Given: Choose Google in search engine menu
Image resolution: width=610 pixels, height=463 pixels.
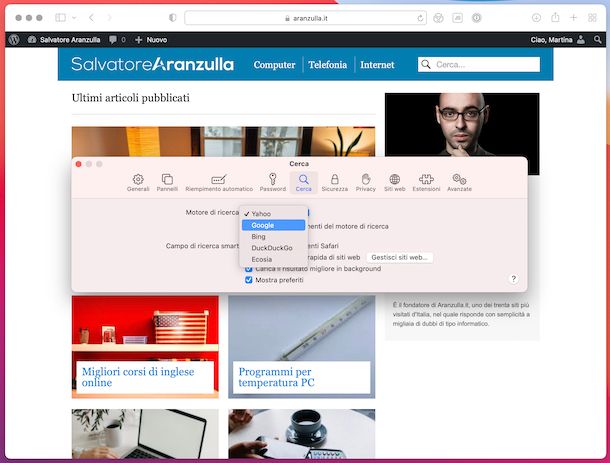Looking at the screenshot, I should coord(273,225).
